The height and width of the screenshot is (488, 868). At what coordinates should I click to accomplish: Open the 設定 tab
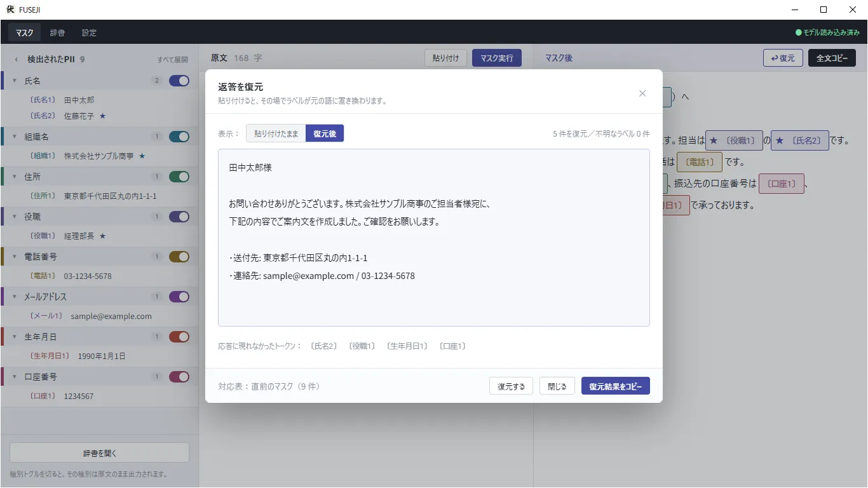click(89, 32)
